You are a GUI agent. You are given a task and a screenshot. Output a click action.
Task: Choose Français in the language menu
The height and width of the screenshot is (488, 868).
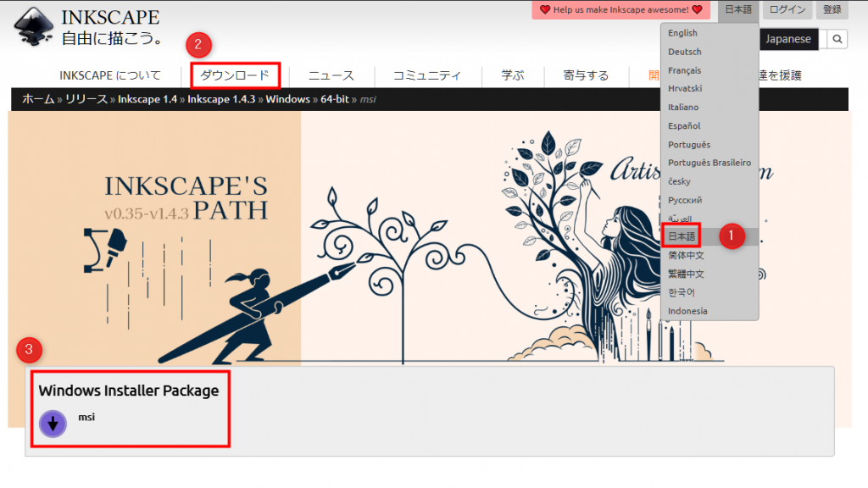(x=684, y=70)
